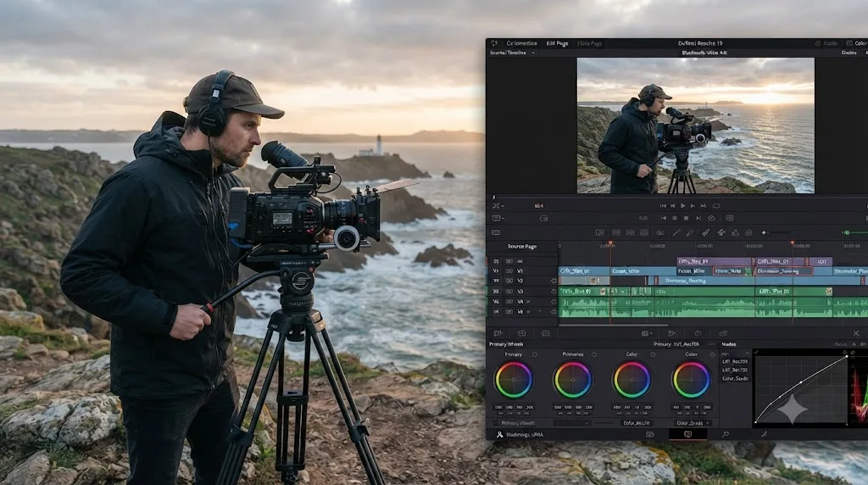Open the image icon dropdown in the toolbar below the timeline
The image size is (868, 485).
647,333
